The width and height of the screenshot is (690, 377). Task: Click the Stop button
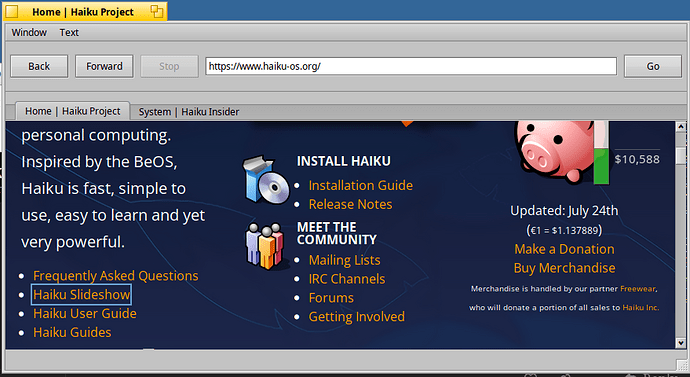[x=169, y=66]
